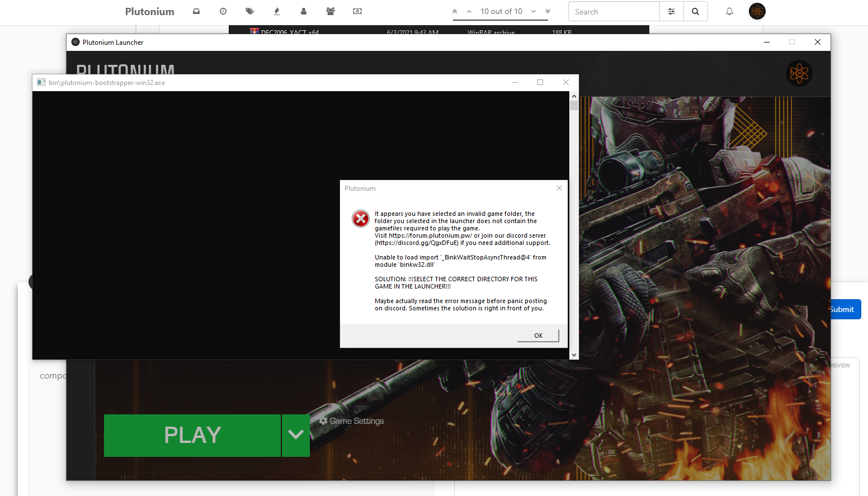Click the green PLAY button in launcher
The width and height of the screenshot is (868, 496).
point(192,435)
